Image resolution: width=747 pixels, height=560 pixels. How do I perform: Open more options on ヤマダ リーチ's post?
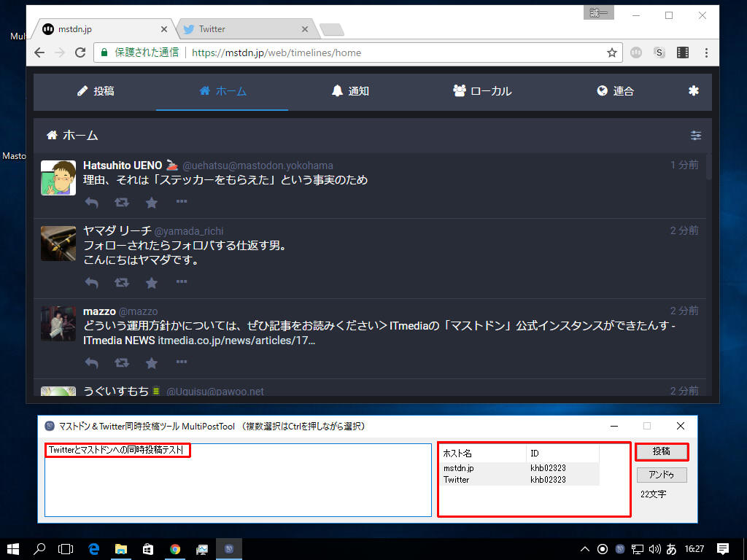tap(182, 282)
